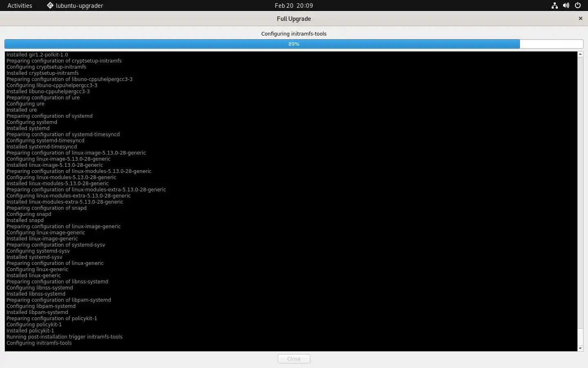Image resolution: width=588 pixels, height=368 pixels.
Task: Select 'Installed policykit-1' log line
Action: coord(30,330)
